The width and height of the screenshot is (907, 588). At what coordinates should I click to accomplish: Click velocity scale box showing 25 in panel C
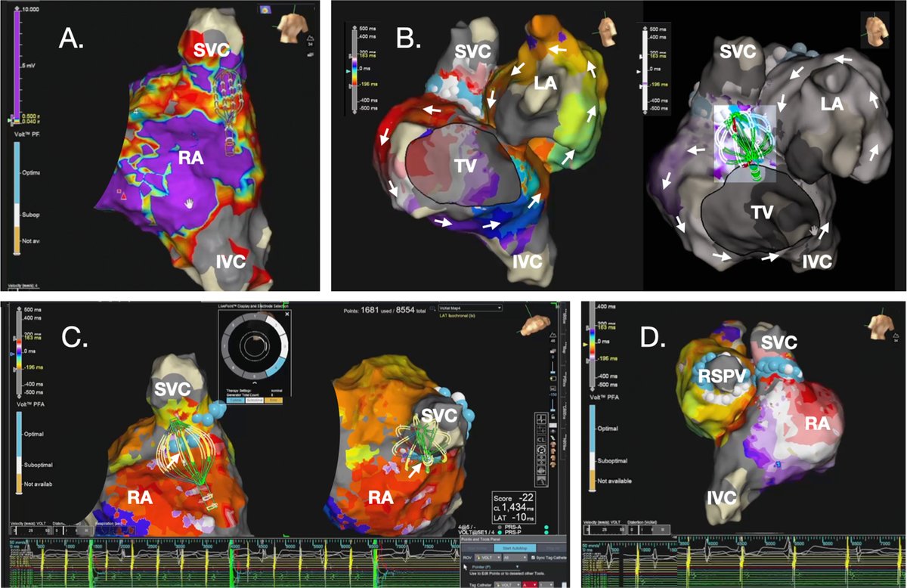point(31,531)
